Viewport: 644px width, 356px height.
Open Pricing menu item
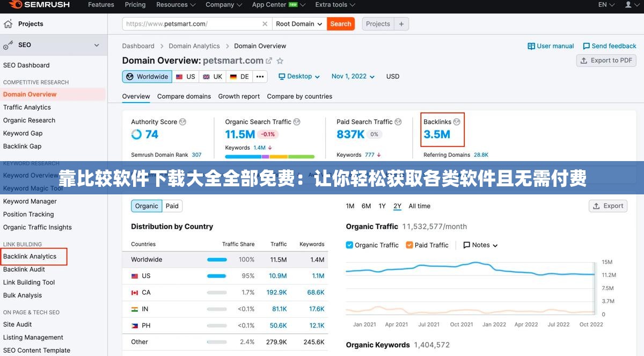pos(135,5)
